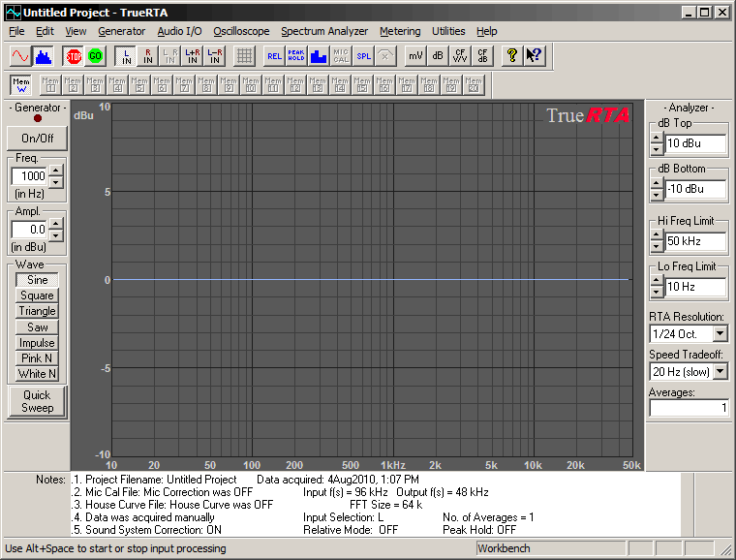Click the SPL icon
The image size is (736, 560).
(363, 56)
